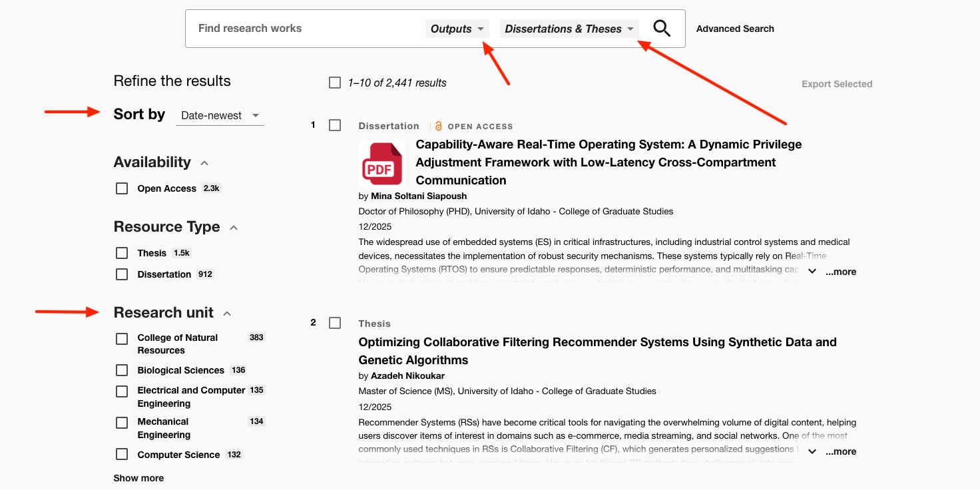This screenshot has height=490, width=980.
Task: Collapse the Research unit filter section
Action: (x=227, y=314)
